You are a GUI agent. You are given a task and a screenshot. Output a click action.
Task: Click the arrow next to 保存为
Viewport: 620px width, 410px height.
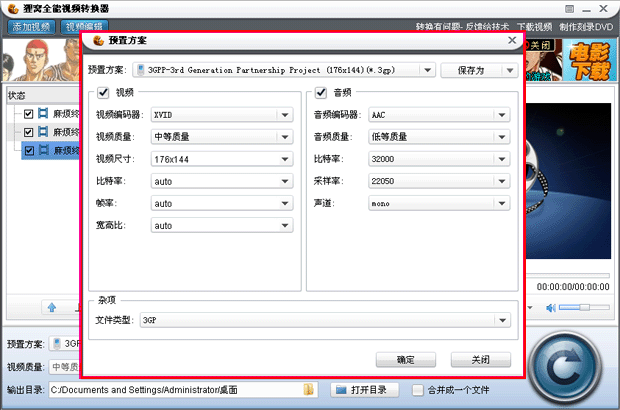[x=509, y=71]
